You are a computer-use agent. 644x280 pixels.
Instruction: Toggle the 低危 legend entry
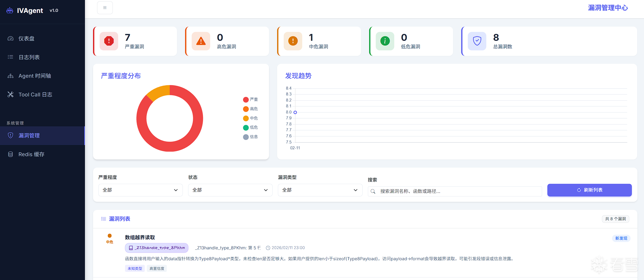point(251,127)
